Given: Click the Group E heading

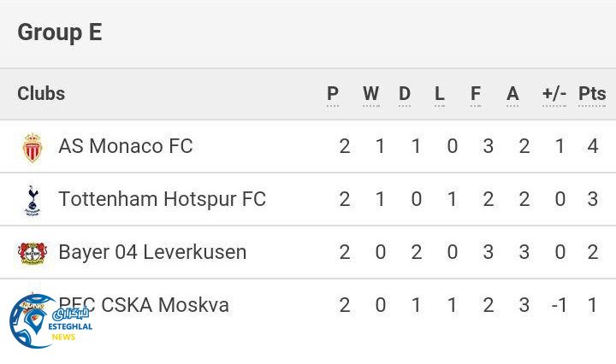Looking at the screenshot, I should pyautogui.click(x=60, y=32).
